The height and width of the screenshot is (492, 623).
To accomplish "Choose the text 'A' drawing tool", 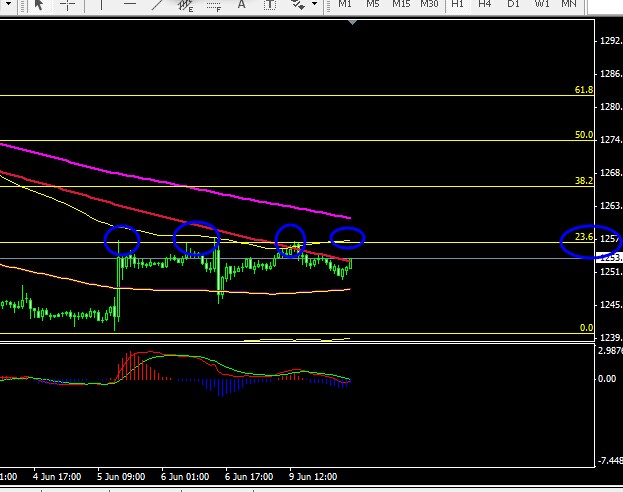I will coord(241,4).
